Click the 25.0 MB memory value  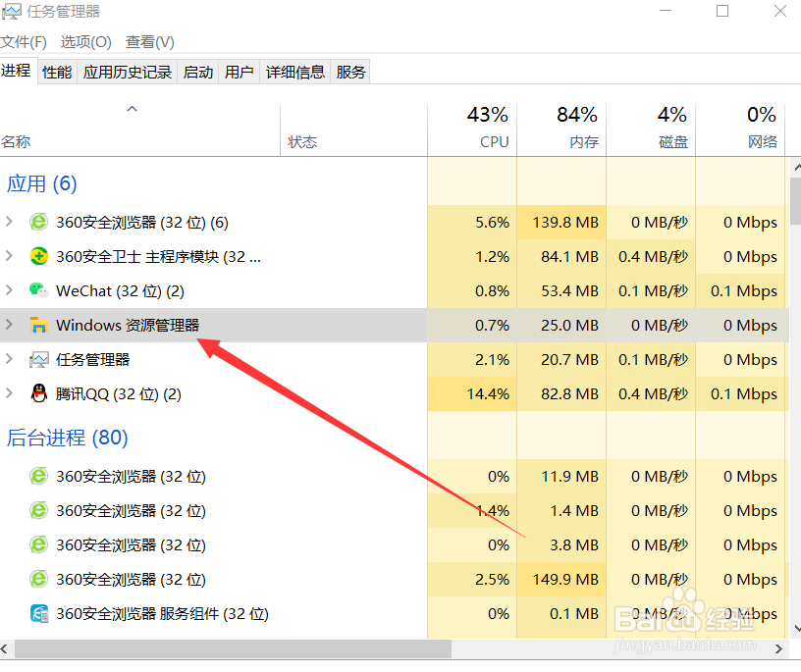tap(569, 325)
